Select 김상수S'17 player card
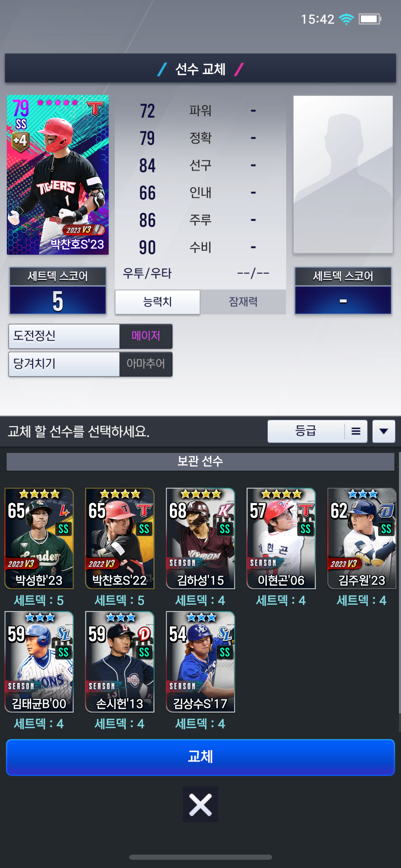 pos(200,662)
